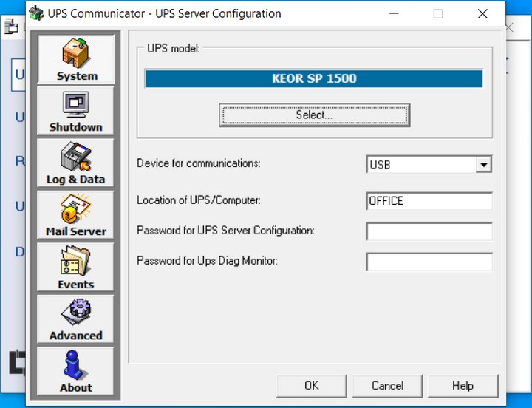Image resolution: width=532 pixels, height=408 pixels.
Task: Open the System settings page
Action: [76, 59]
